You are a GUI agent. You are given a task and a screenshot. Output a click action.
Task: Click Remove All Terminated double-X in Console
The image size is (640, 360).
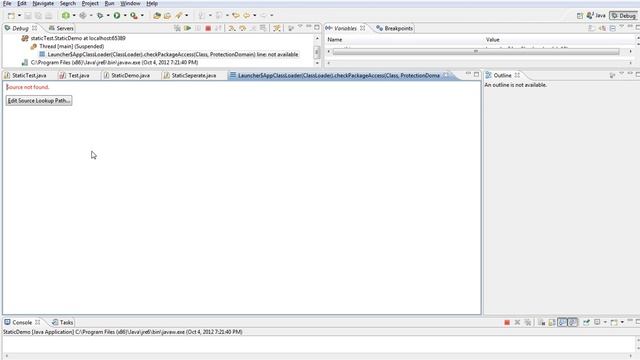coord(528,322)
